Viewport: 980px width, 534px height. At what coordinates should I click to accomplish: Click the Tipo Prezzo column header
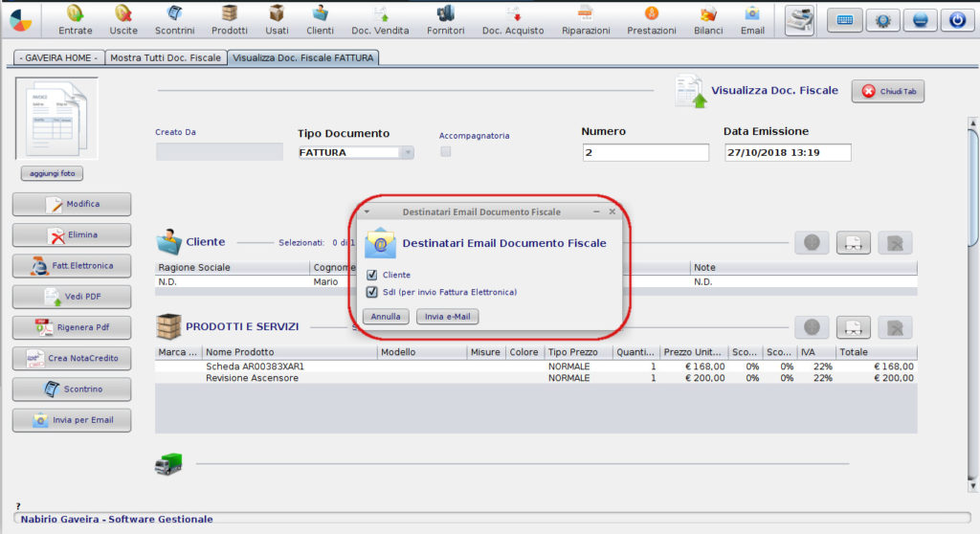578,352
